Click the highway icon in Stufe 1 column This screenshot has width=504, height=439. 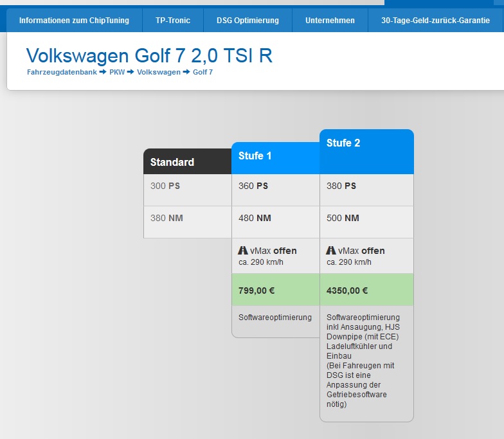243,251
